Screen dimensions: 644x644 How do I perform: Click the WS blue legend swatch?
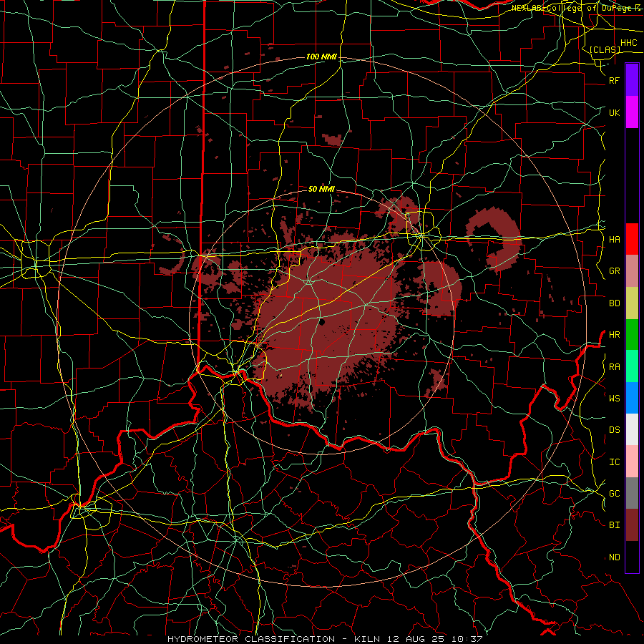(632, 398)
